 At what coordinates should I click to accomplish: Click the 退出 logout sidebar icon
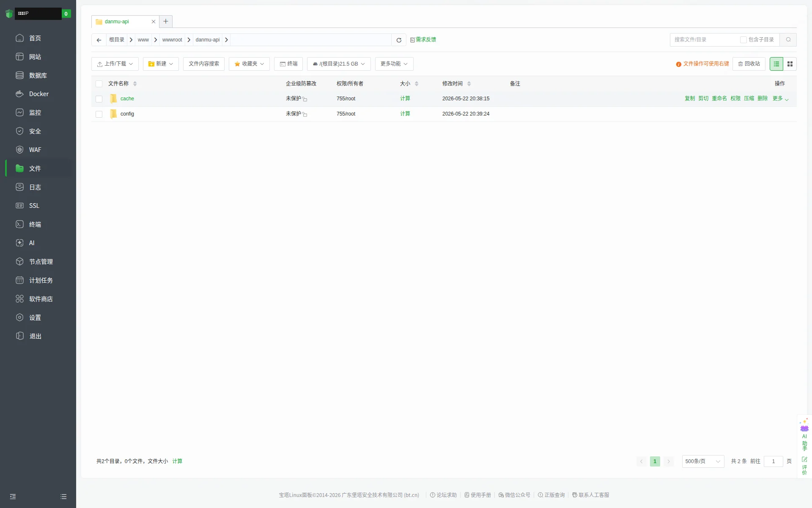[19, 336]
